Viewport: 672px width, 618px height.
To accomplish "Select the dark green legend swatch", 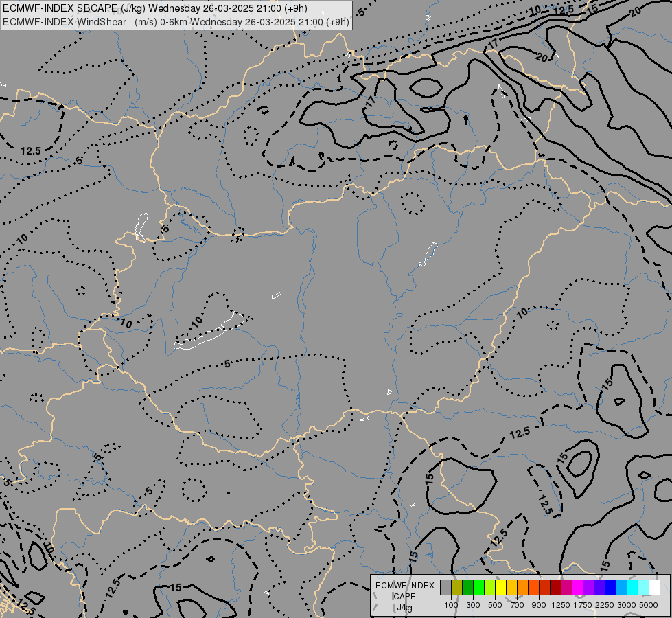I will tap(468, 588).
